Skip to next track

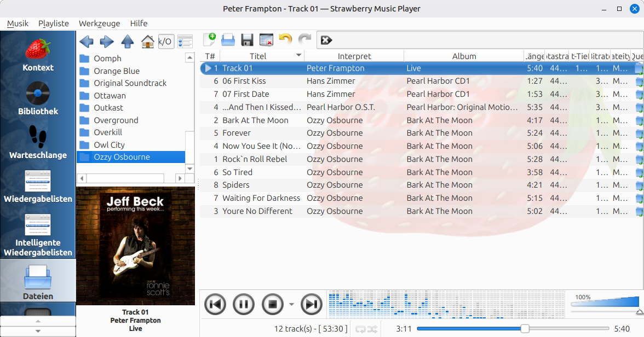[311, 305]
